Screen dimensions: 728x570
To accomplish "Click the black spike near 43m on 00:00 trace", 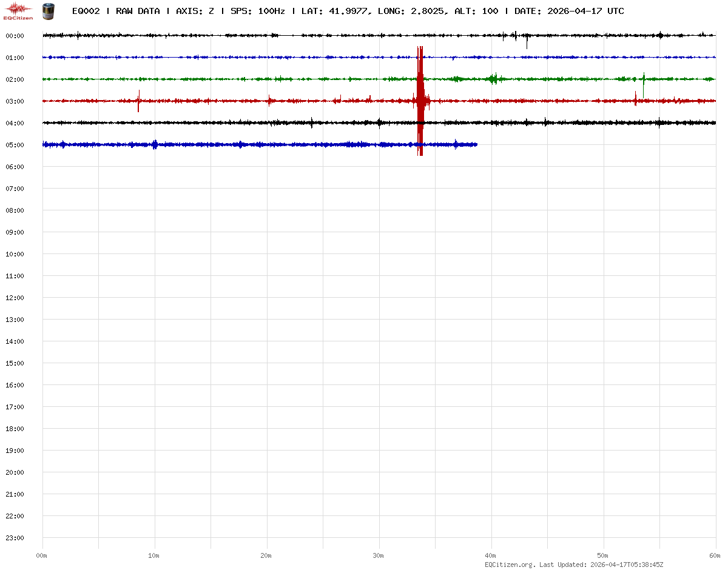I will tap(527, 41).
